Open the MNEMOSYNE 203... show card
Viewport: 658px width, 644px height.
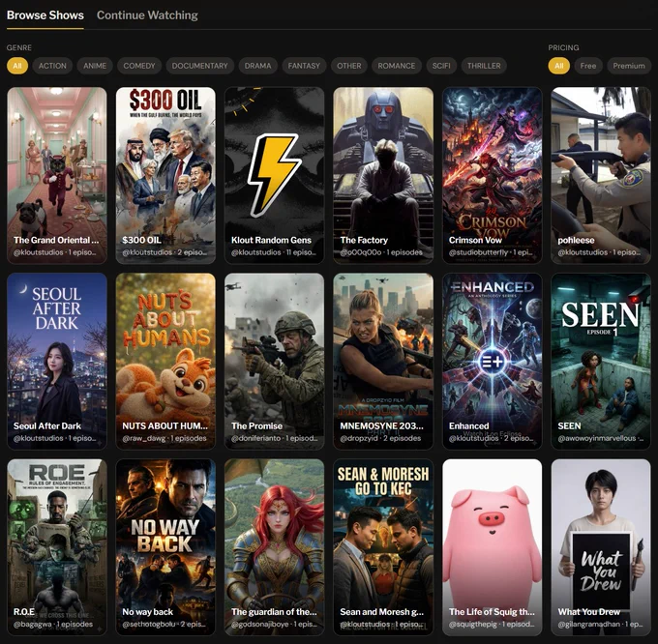coord(383,362)
